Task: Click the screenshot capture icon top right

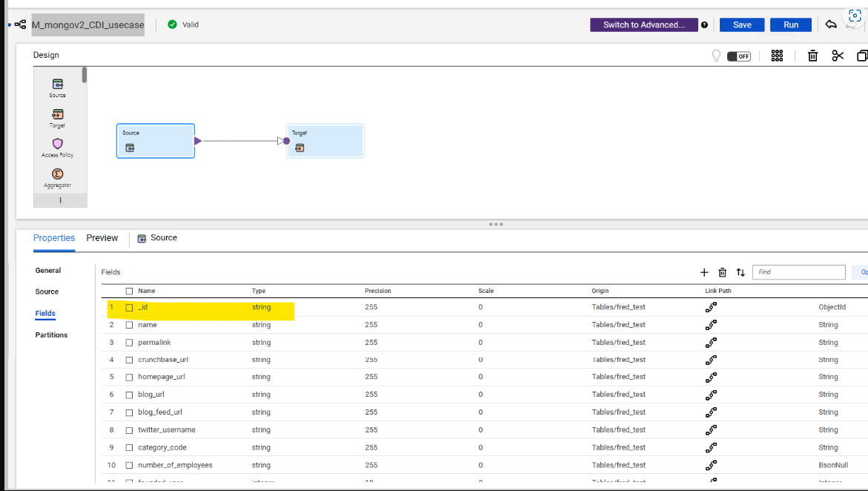Action: pyautogui.click(x=855, y=16)
